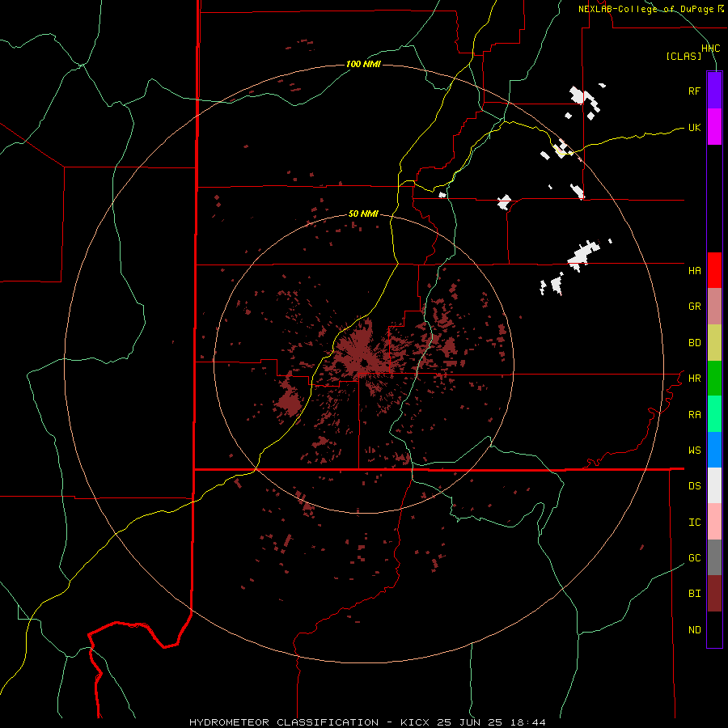Screen dimensions: 728x728
Task: Click the "HYDROMETEOR CLASSIFICATION" caption text
Action: tap(284, 722)
